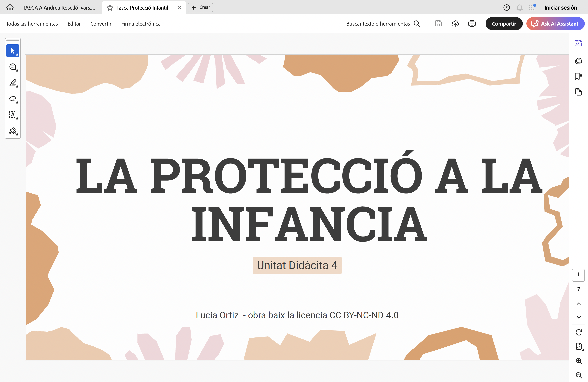Click the zoom in icon
The height and width of the screenshot is (382, 588).
tap(579, 361)
